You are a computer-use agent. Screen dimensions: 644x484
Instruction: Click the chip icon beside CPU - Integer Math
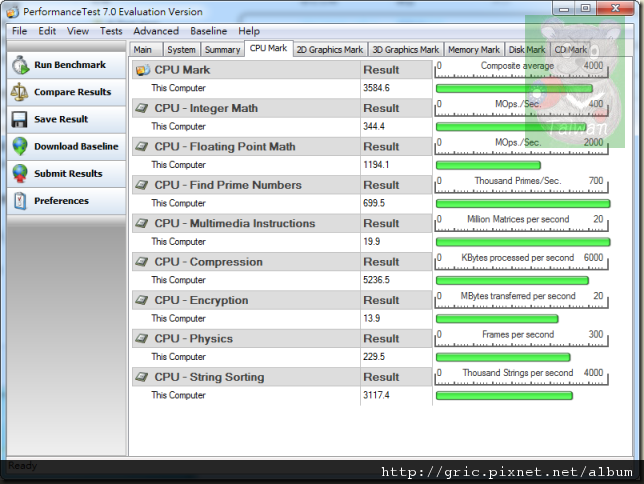[x=142, y=108]
